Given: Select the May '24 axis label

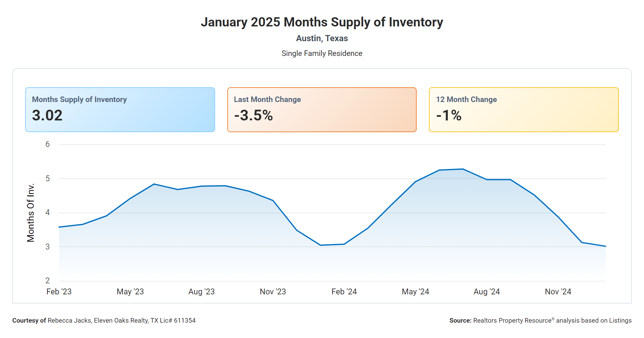Looking at the screenshot, I should point(415,292).
